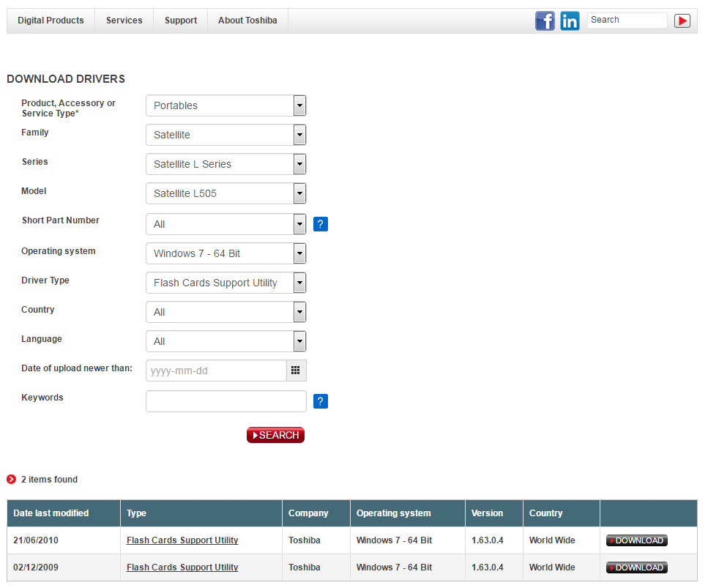The height and width of the screenshot is (588, 708).
Task: Go to About Toshiba menu
Action: pyautogui.click(x=247, y=21)
